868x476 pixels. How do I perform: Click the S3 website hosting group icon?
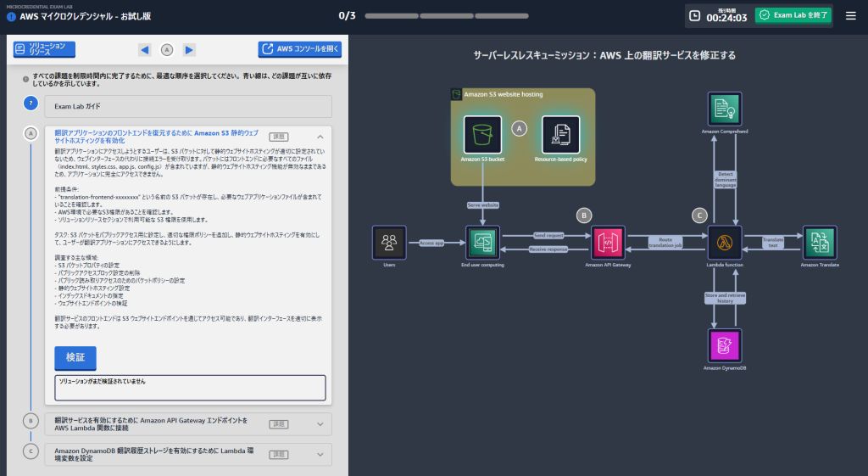(x=456, y=94)
